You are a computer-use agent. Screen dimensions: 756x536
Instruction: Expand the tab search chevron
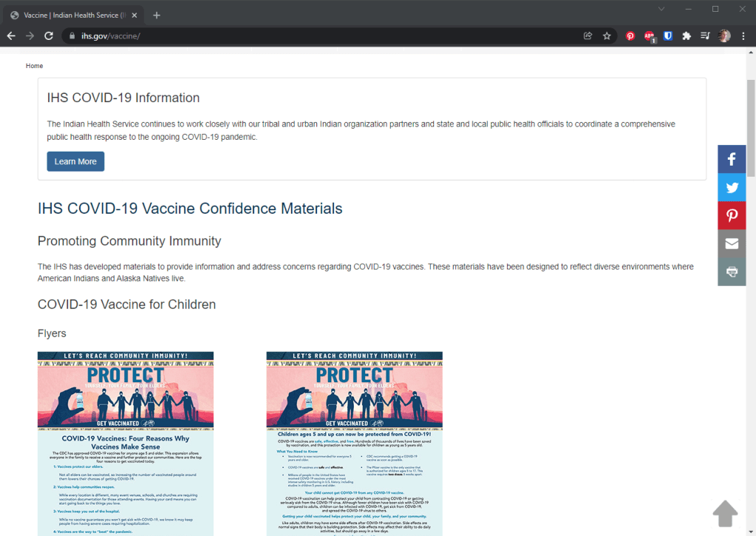pos(661,9)
